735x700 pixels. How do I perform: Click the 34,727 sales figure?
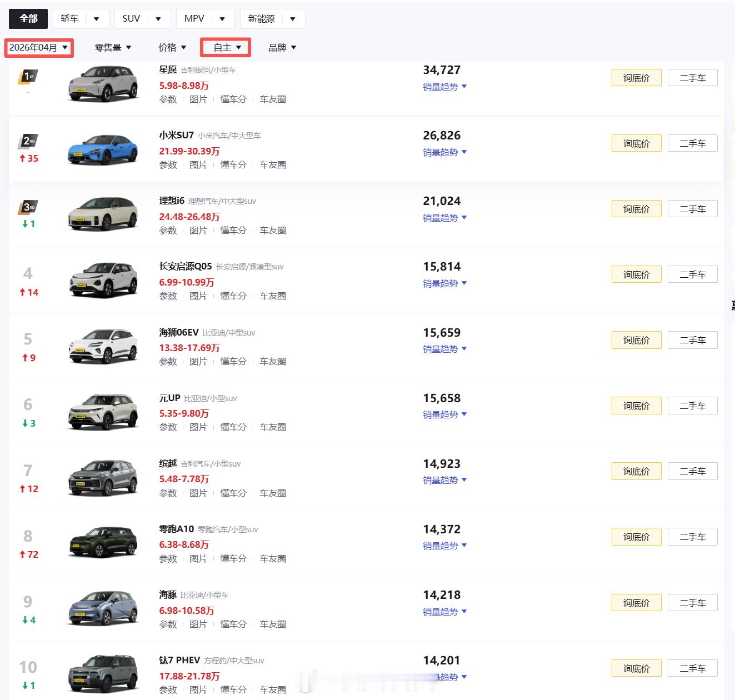coord(442,70)
